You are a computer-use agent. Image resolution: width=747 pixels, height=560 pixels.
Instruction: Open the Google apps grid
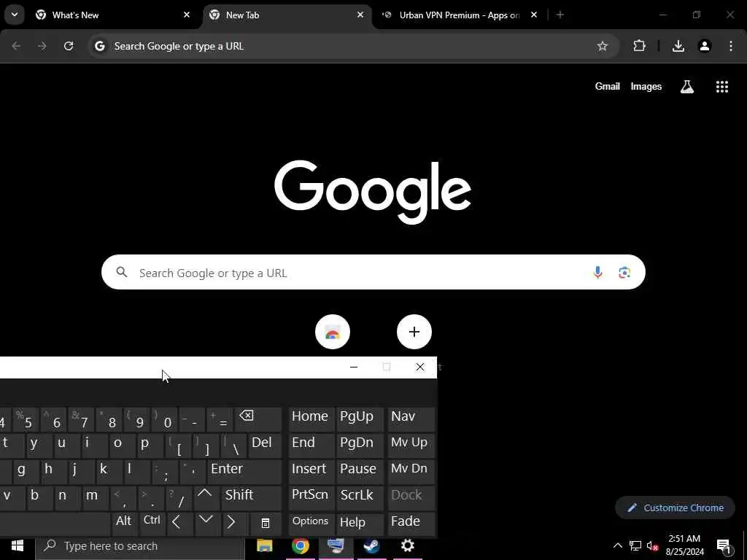click(722, 86)
